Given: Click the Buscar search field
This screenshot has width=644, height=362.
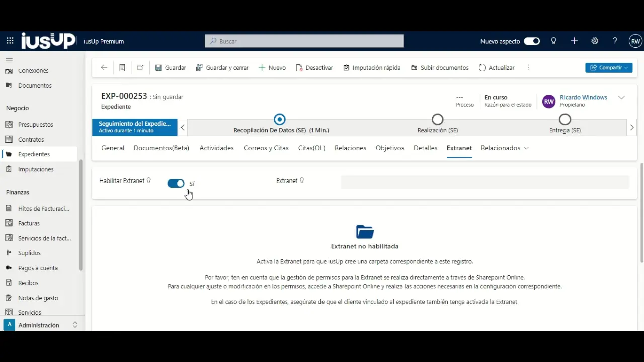Looking at the screenshot, I should [304, 41].
